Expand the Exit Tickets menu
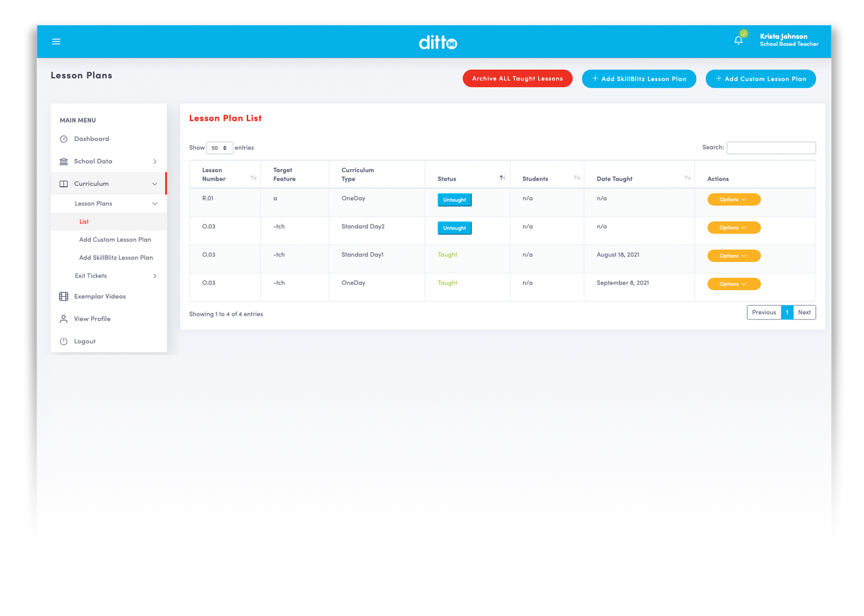 click(x=156, y=276)
